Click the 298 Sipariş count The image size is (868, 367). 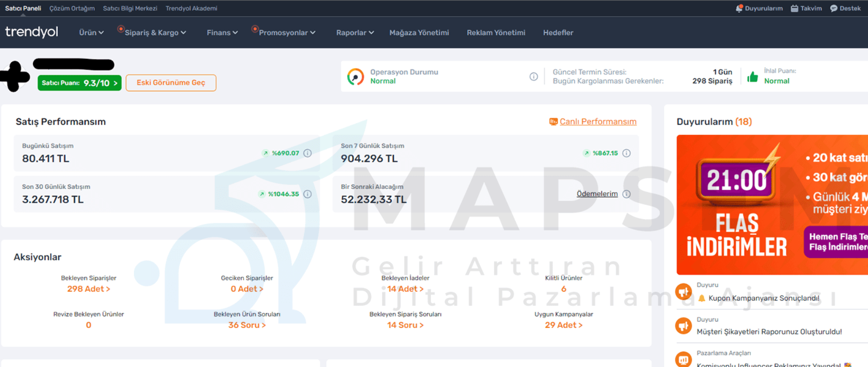pos(712,81)
